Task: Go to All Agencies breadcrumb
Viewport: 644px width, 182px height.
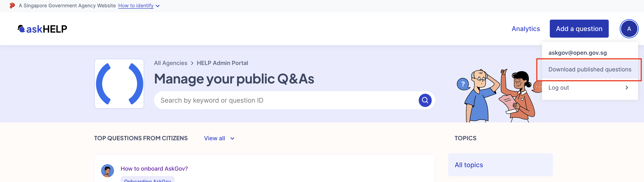Action: point(170,63)
